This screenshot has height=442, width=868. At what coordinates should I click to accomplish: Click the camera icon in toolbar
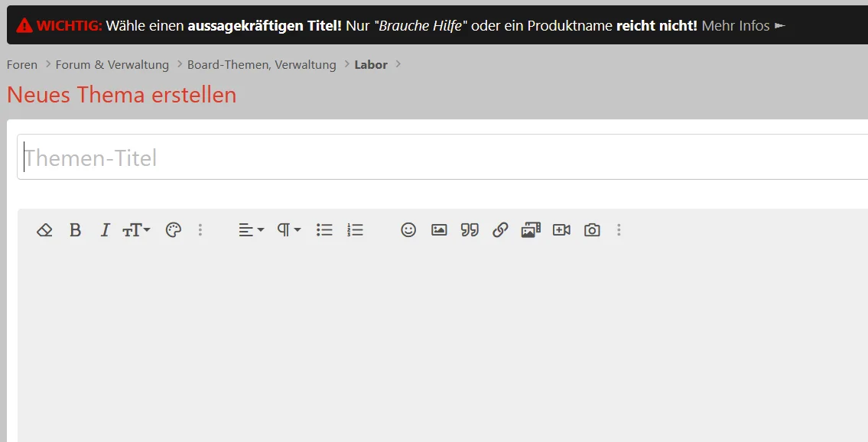(593, 230)
